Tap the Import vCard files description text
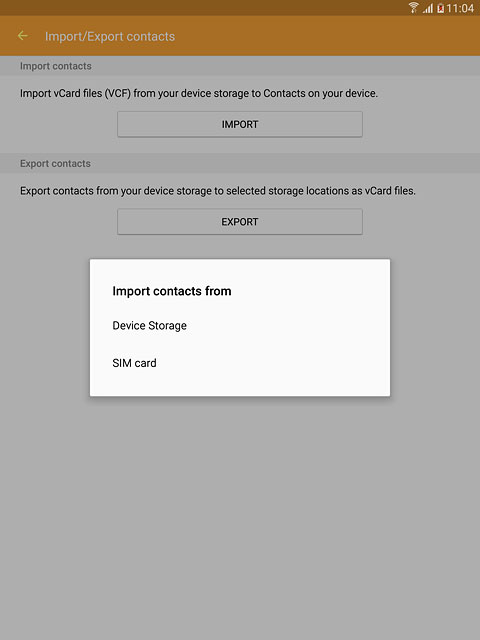The image size is (480, 640). 199,93
